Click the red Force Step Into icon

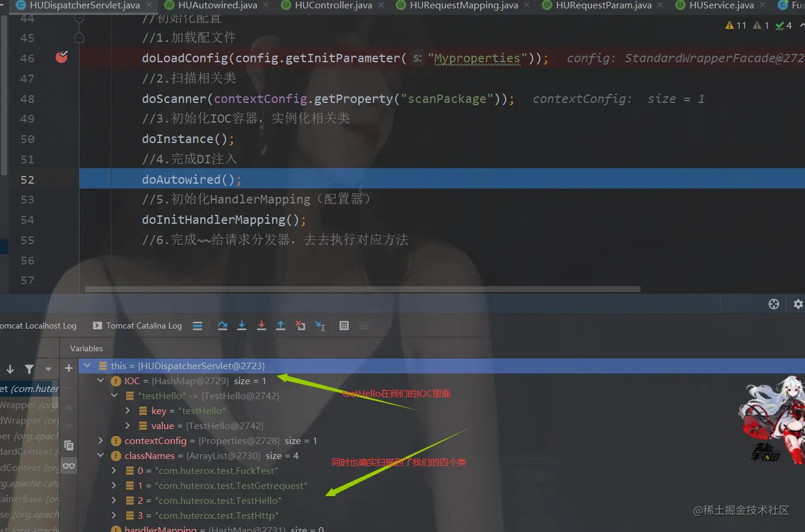click(262, 326)
